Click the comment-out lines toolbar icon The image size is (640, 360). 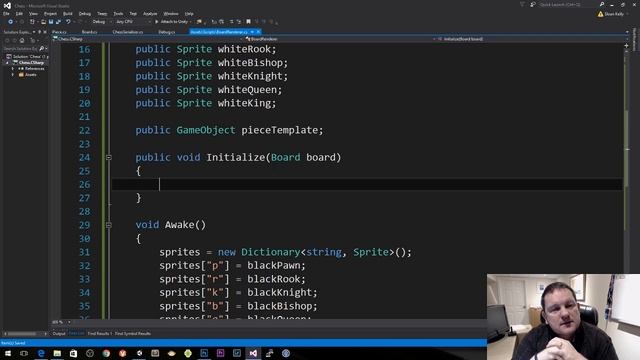coord(231,22)
